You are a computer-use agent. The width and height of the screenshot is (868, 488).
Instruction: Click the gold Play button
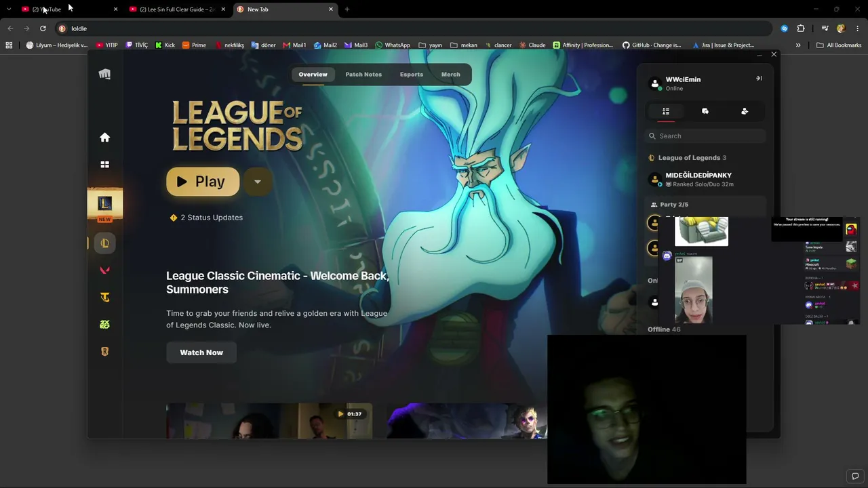pyautogui.click(x=203, y=182)
